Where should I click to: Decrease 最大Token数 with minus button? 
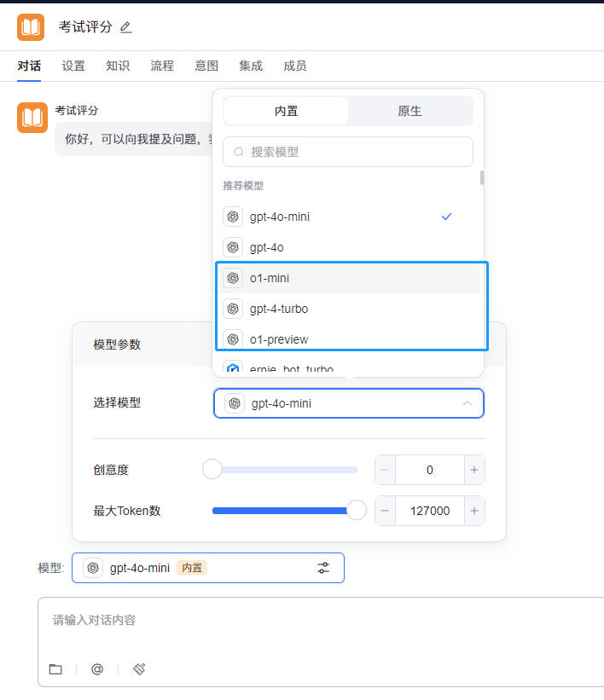385,511
